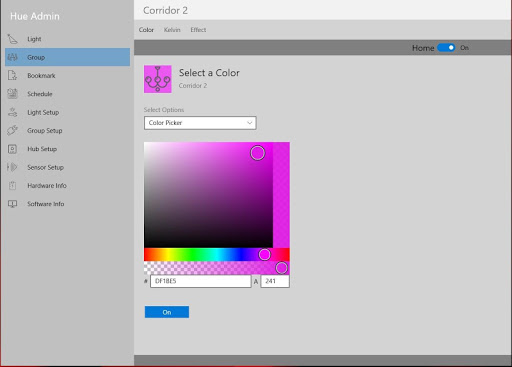The width and height of the screenshot is (512, 367).
Task: Click the chandelier icon for Corridor 2
Action: (x=158, y=79)
